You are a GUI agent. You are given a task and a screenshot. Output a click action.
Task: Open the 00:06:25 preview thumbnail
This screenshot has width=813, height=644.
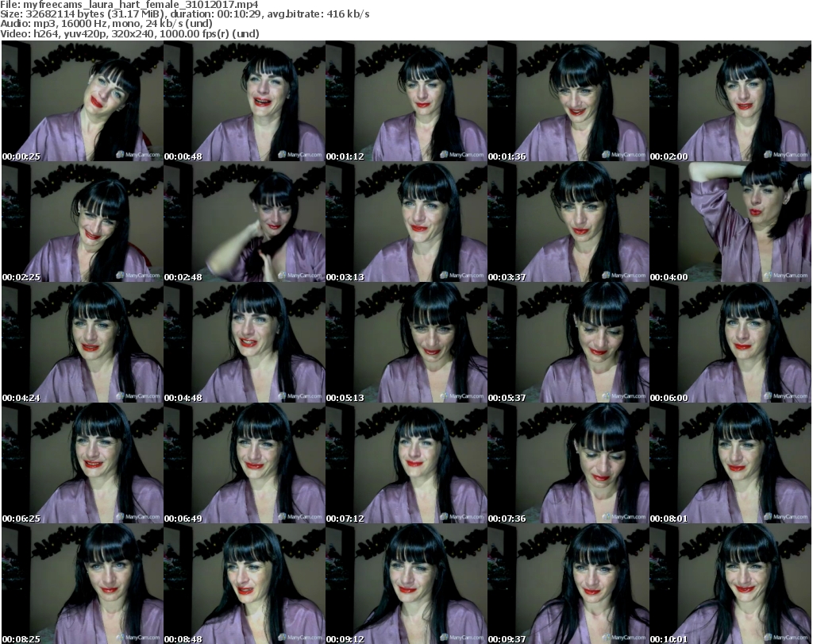tap(83, 464)
